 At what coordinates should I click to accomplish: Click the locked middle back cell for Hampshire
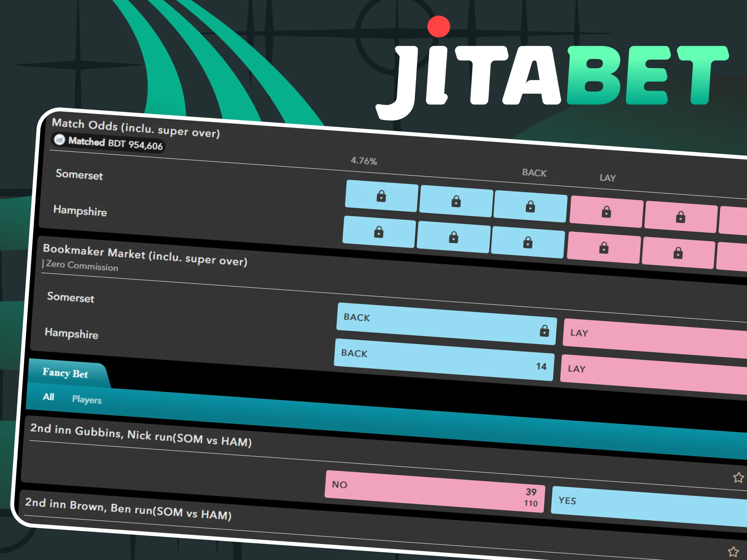point(453,237)
